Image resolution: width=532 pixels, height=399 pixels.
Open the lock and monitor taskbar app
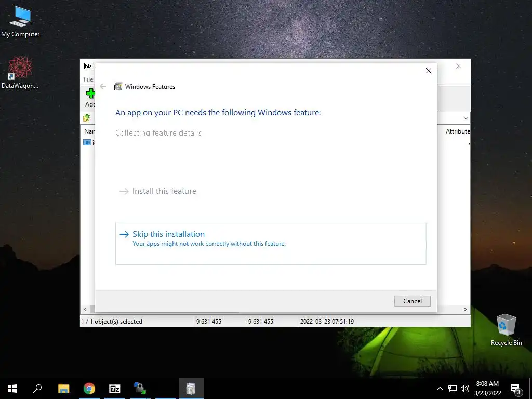140,389
